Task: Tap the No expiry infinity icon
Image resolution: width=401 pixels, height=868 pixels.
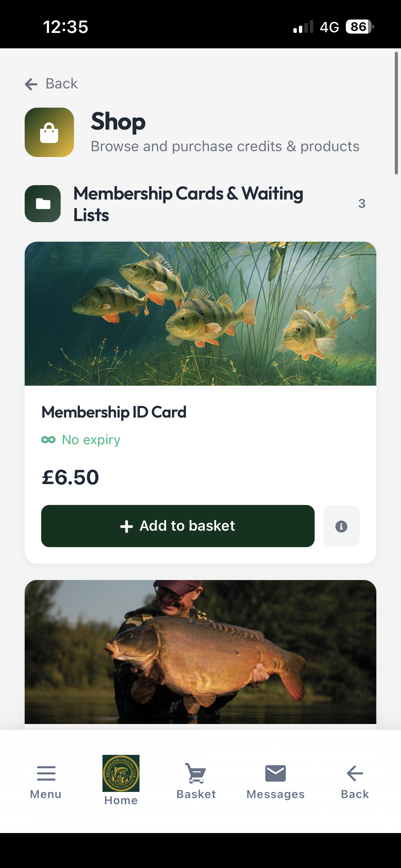Action: pos(48,440)
